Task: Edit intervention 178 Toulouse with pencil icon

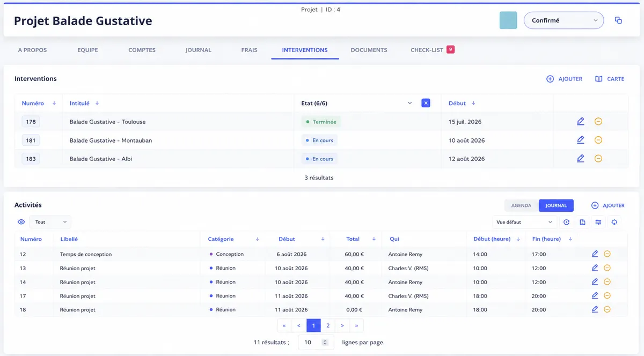Action: tap(580, 122)
